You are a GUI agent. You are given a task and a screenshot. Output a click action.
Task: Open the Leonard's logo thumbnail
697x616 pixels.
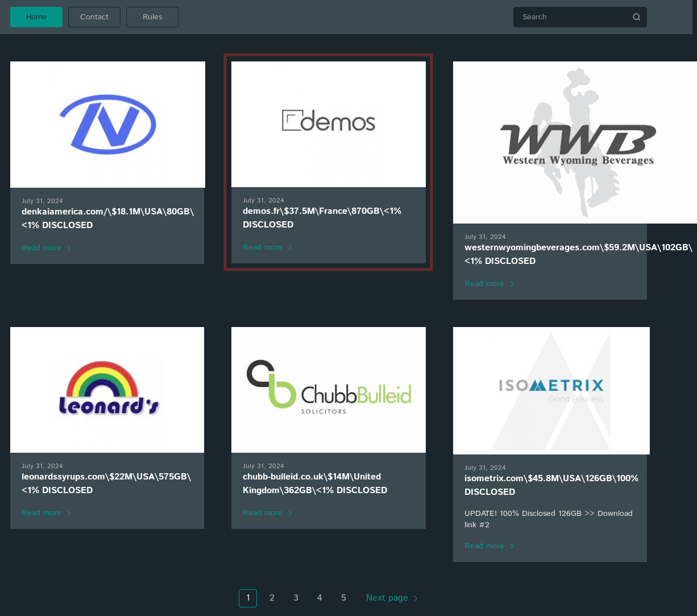click(107, 390)
